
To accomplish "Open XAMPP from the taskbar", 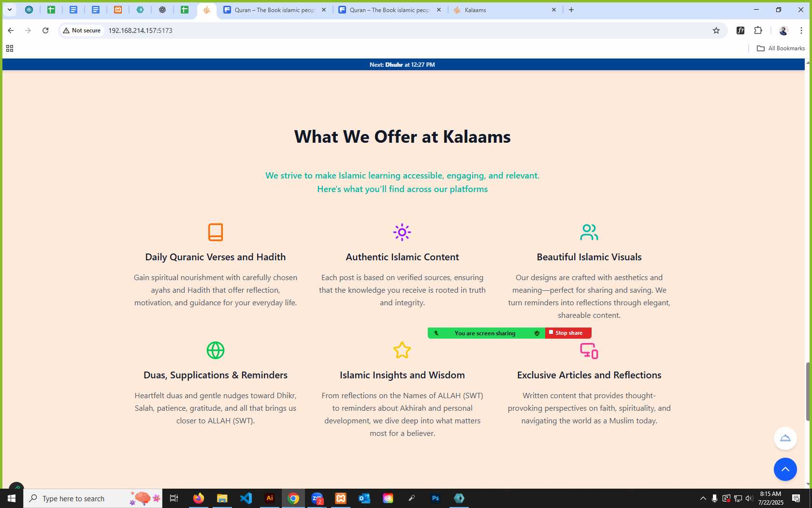I will tap(341, 498).
